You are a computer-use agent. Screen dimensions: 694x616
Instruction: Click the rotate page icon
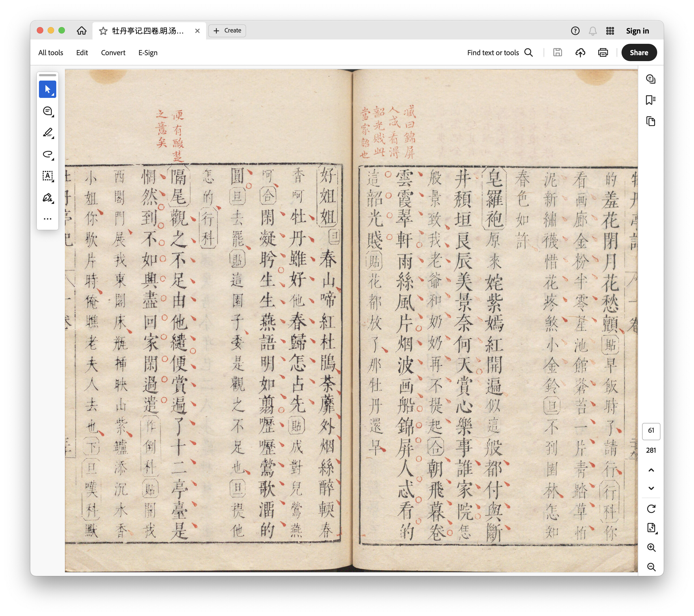pos(651,509)
